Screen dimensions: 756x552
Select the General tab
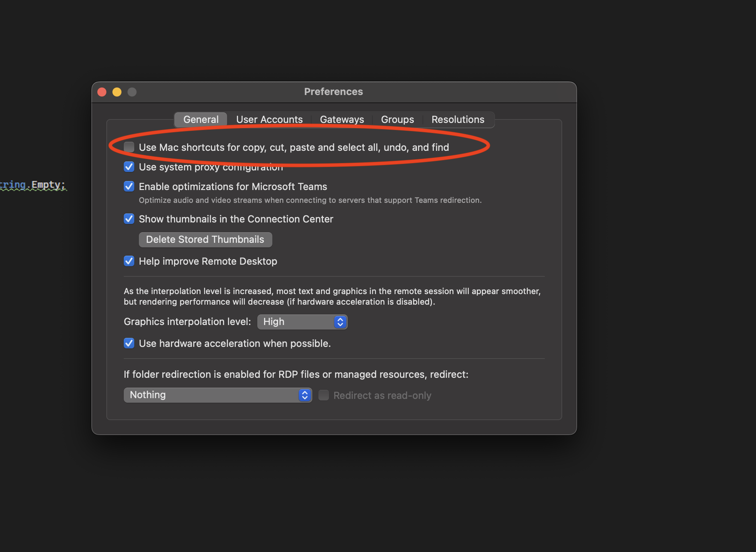200,119
